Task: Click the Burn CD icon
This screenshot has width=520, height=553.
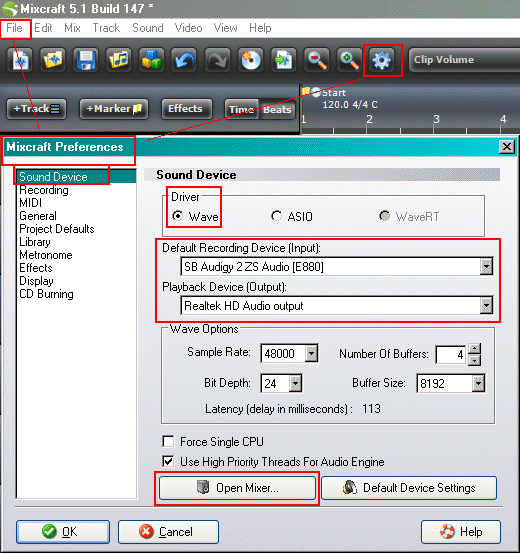Action: (250, 60)
